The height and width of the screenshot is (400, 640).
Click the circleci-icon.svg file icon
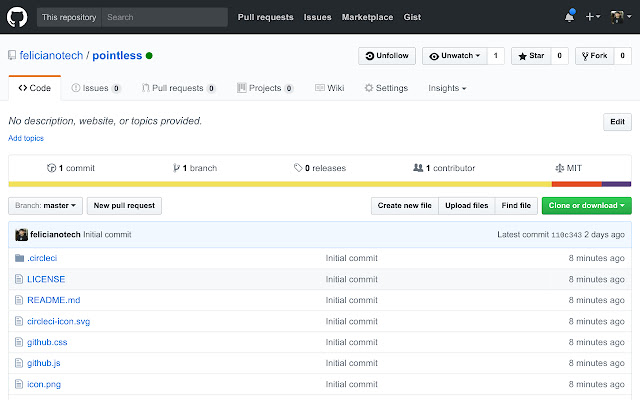coord(19,321)
